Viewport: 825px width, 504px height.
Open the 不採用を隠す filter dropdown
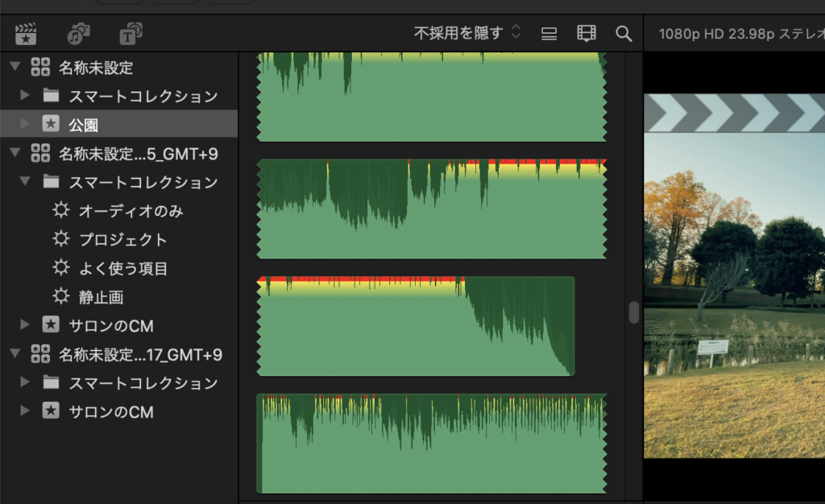click(467, 33)
